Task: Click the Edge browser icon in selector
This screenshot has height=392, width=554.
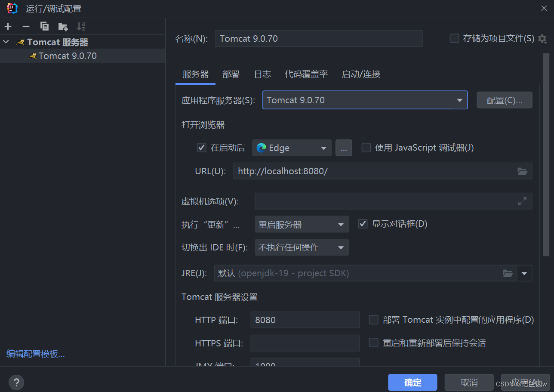Action: tap(261, 148)
